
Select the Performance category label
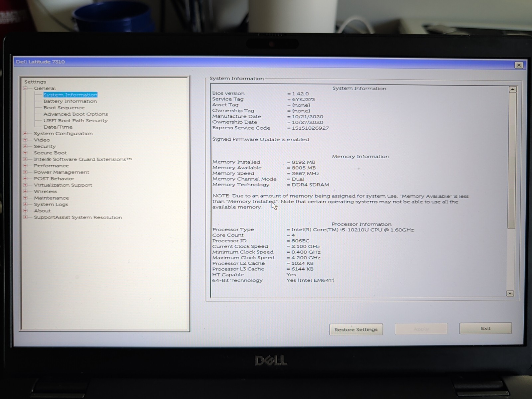point(51,166)
